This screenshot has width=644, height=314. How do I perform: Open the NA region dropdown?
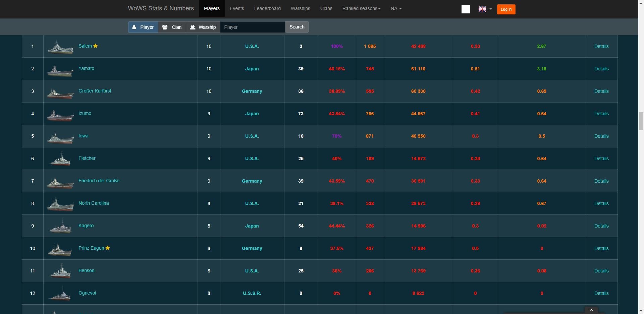pos(396,8)
